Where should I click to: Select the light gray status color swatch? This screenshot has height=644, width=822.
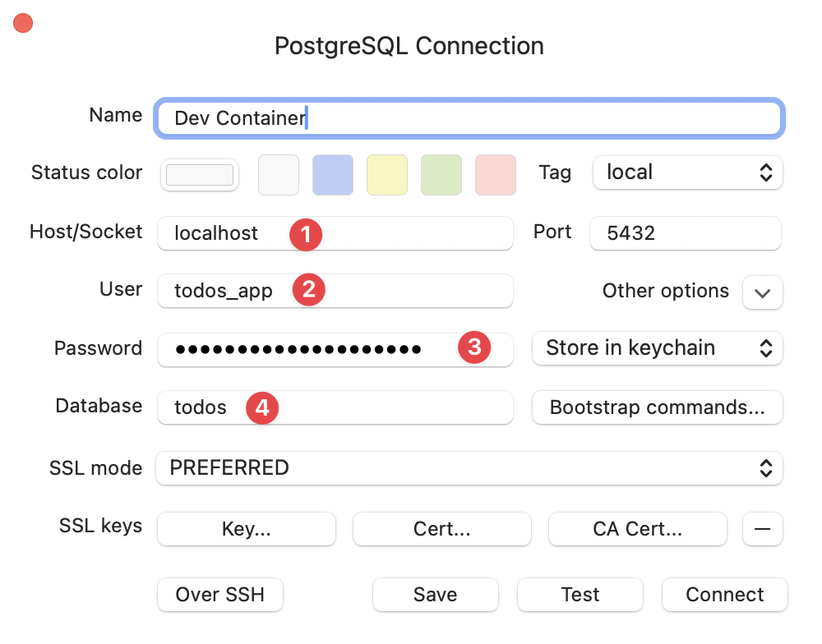(279, 175)
